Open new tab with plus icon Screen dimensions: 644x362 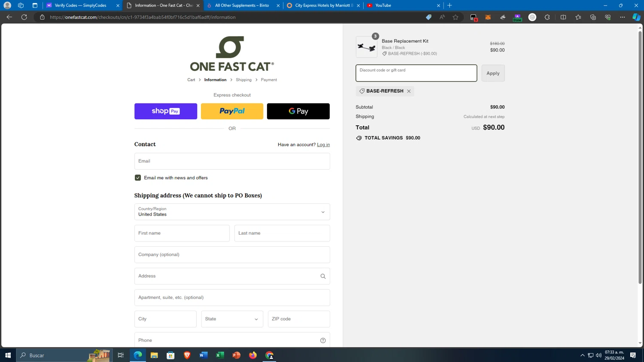(450, 6)
